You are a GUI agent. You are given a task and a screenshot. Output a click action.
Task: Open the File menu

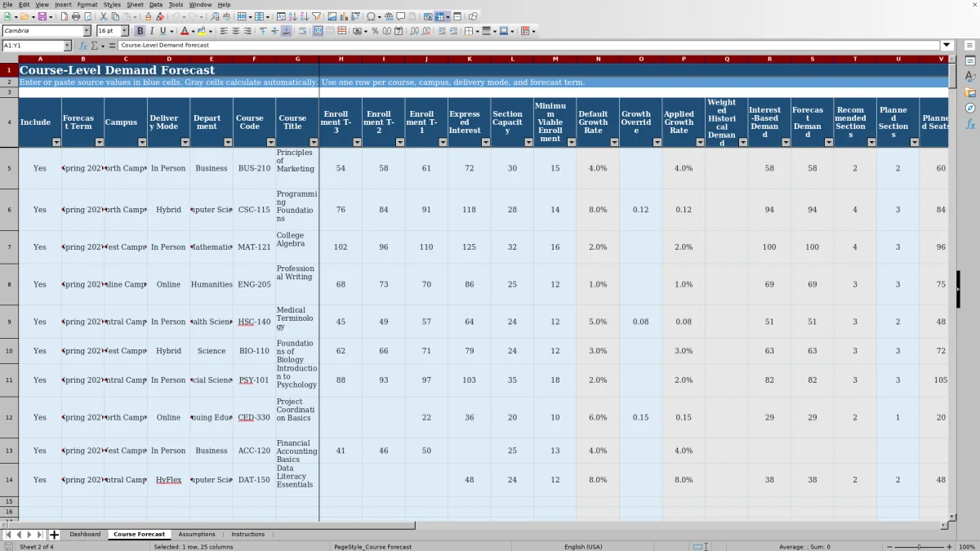(7, 4)
